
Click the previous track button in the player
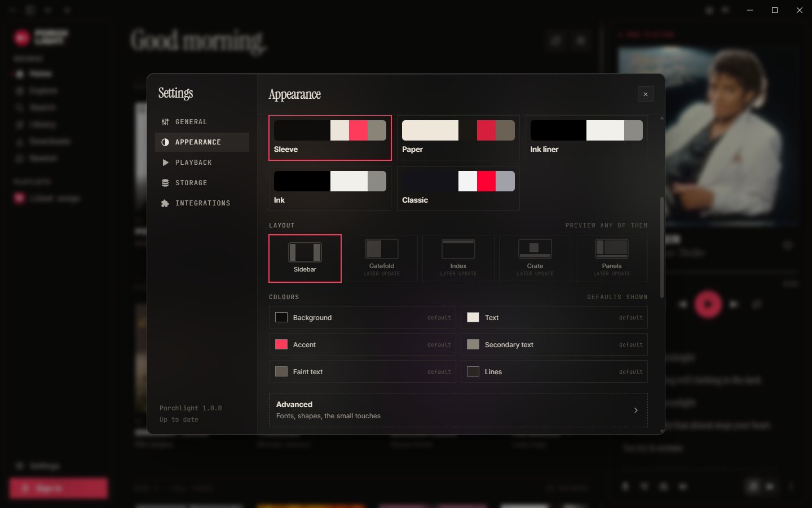(682, 304)
